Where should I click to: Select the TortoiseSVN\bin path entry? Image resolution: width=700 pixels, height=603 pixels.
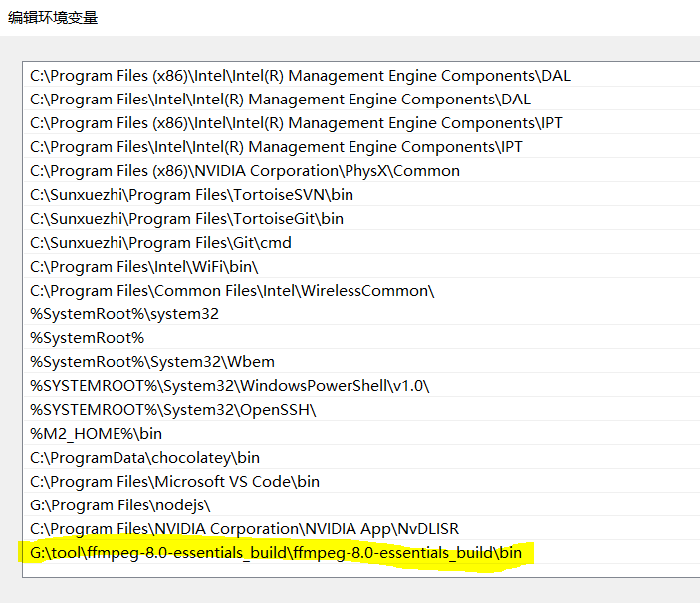coord(361,194)
